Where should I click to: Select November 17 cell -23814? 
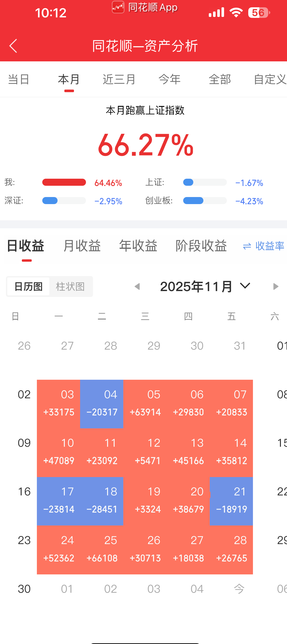(x=59, y=501)
